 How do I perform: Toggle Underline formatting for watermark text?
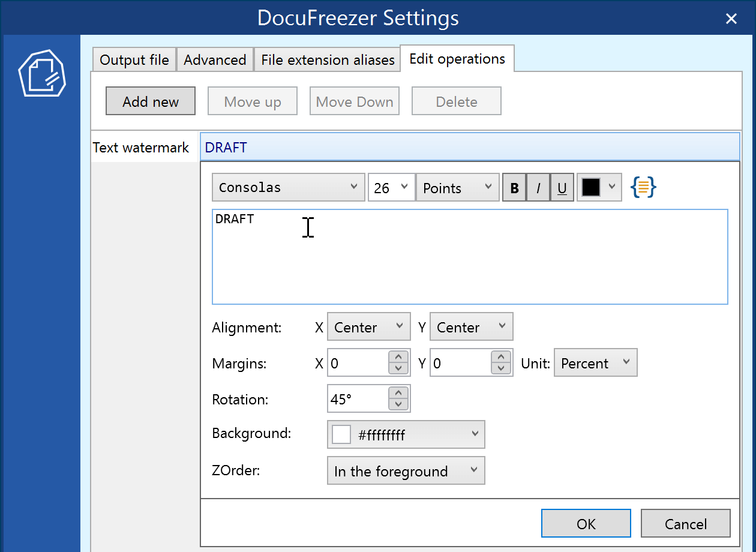click(562, 188)
